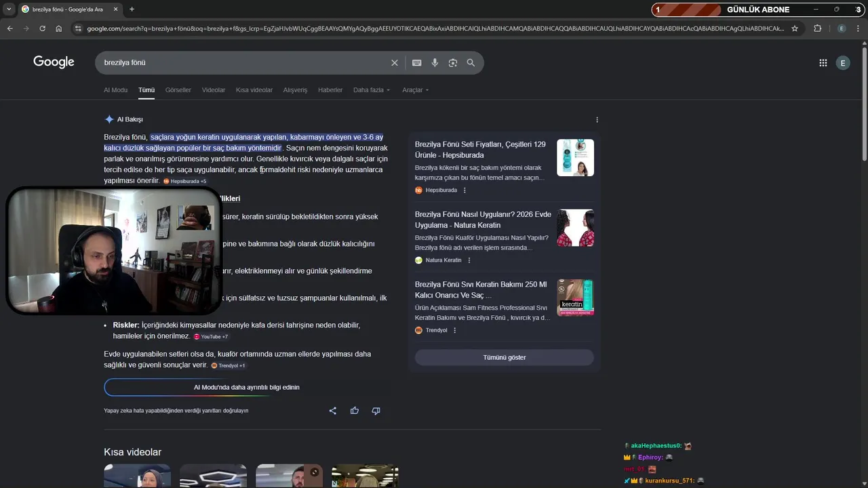Screen dimensions: 868x488
Task: Open Chrome three-dot menu
Action: (859, 28)
